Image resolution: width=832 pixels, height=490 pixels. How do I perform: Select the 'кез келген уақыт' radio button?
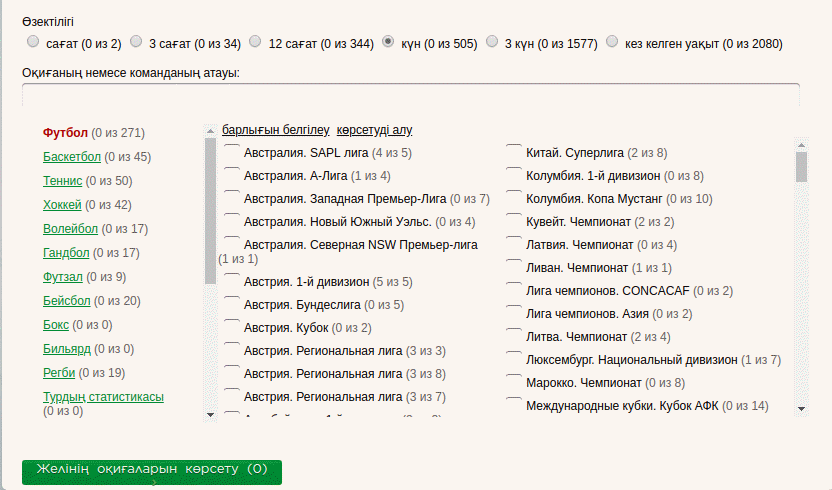click(611, 42)
